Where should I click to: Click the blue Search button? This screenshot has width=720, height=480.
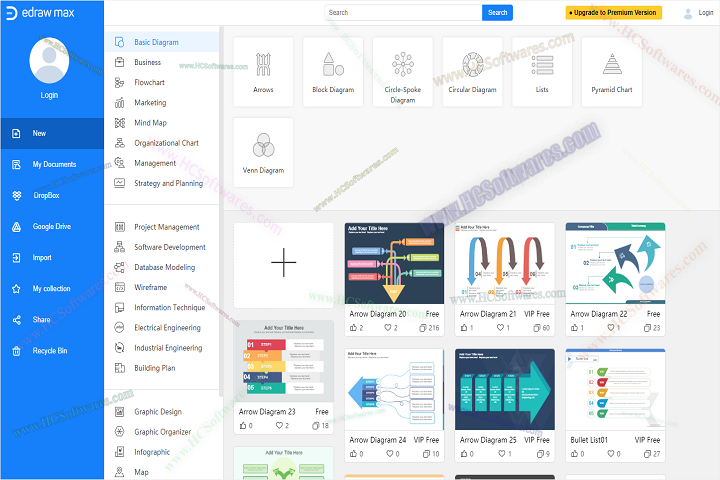point(497,13)
